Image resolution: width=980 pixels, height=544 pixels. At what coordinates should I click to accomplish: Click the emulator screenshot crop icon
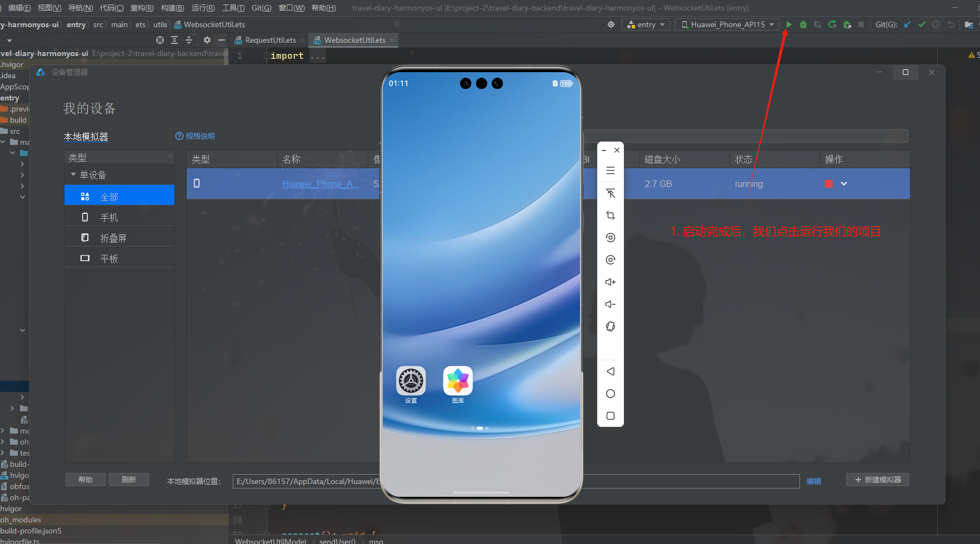[611, 215]
